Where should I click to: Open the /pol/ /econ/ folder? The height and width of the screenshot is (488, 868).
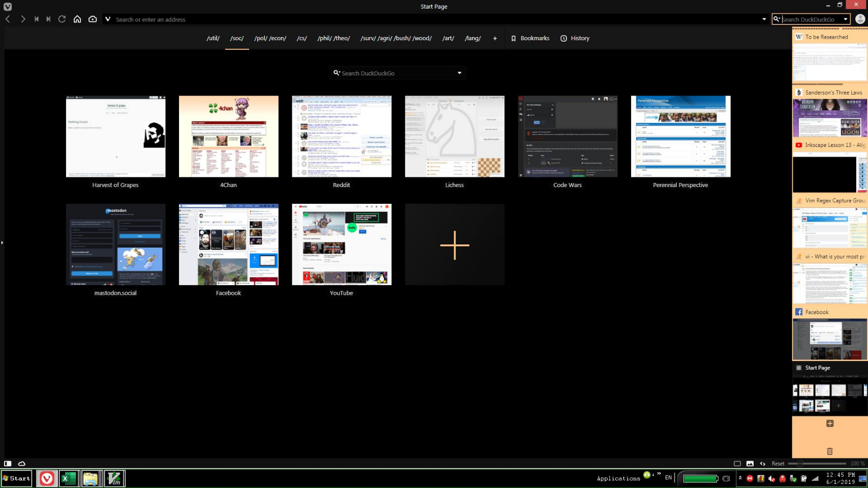[x=271, y=38]
